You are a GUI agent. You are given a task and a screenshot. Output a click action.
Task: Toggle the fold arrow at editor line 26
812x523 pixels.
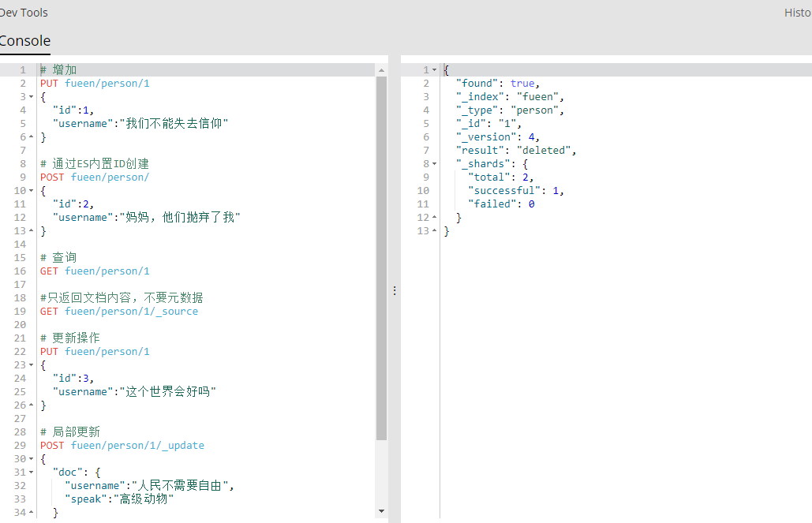31,405
